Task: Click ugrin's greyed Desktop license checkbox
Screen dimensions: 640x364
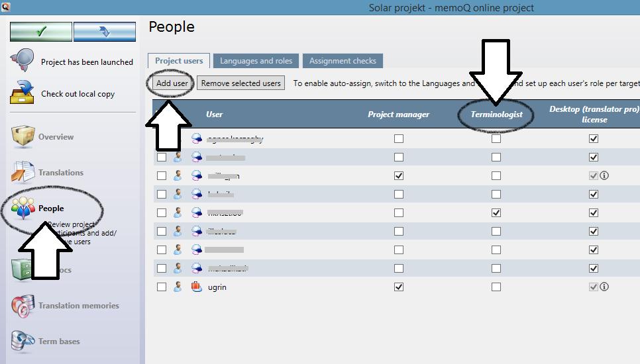Action: point(594,287)
